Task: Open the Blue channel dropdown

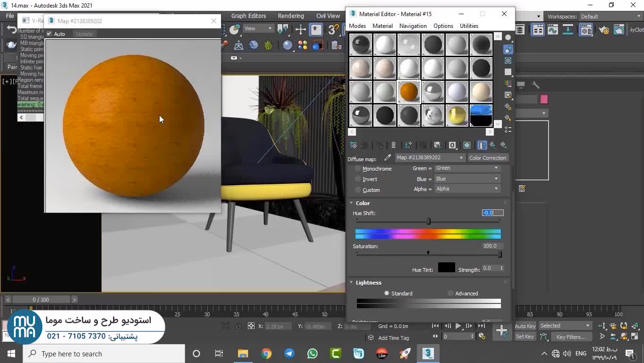Action: (x=466, y=179)
